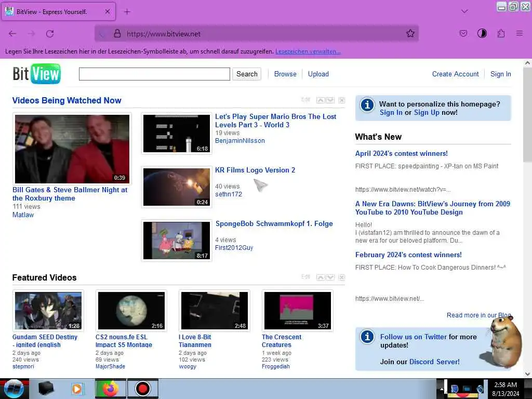Screen dimensions: 532x399
Task: Click Create Account in header
Action: click(455, 74)
